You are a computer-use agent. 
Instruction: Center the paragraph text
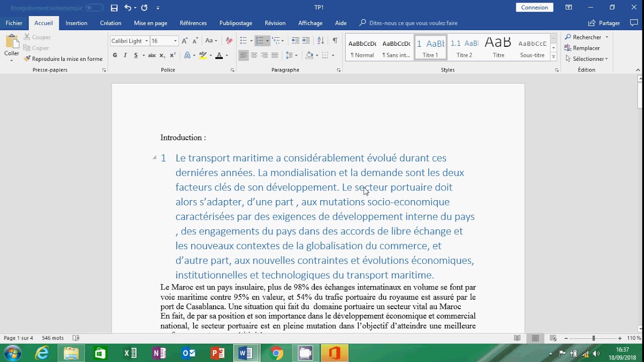[x=254, y=55]
